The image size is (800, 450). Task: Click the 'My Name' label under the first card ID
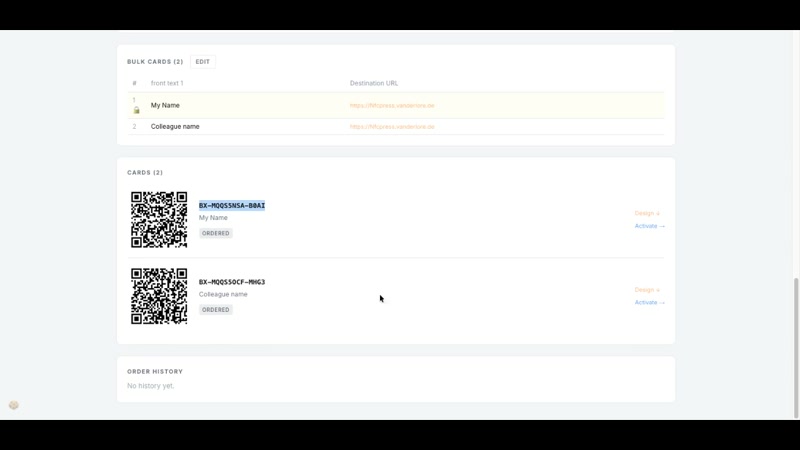[x=213, y=218]
